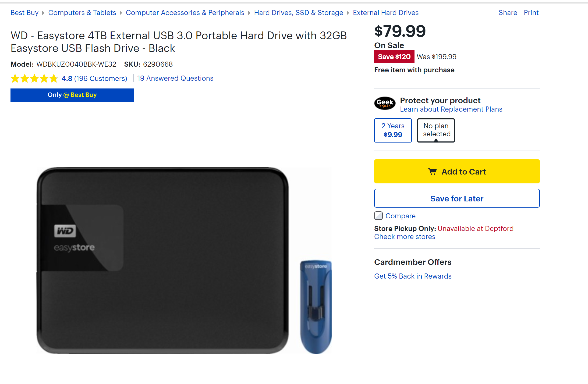Choose the No plan selected option

coord(436,130)
